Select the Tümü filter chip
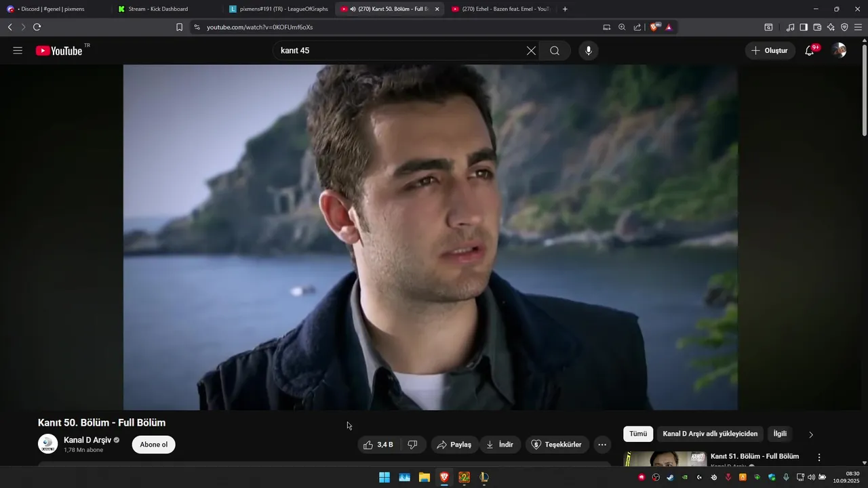This screenshot has width=868, height=488. pos(638,434)
